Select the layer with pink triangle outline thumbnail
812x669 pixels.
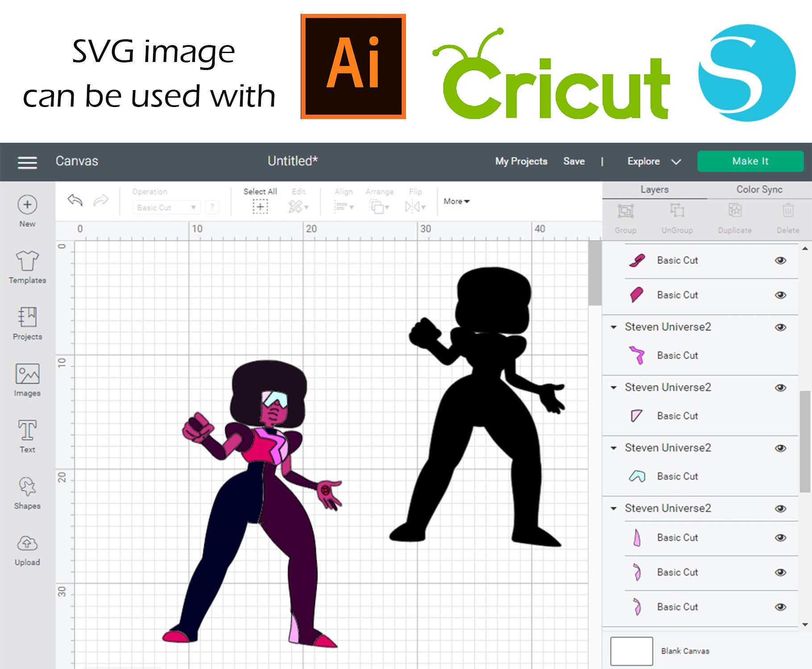click(x=700, y=416)
